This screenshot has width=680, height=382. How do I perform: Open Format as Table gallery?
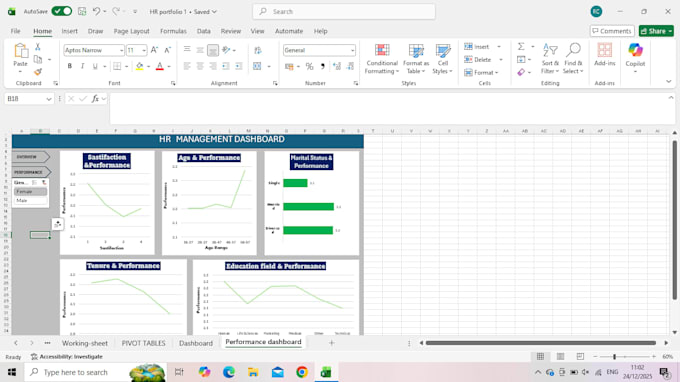[416, 59]
